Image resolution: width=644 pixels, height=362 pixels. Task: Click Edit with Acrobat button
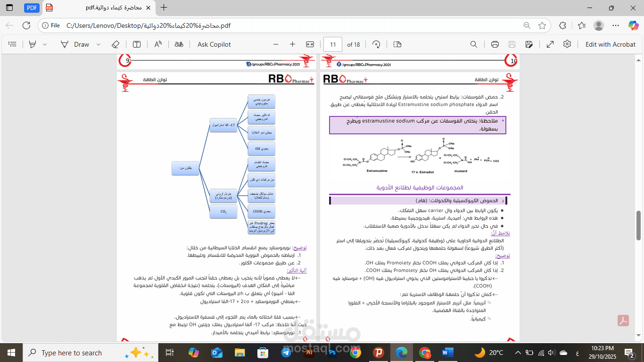pyautogui.click(x=611, y=44)
